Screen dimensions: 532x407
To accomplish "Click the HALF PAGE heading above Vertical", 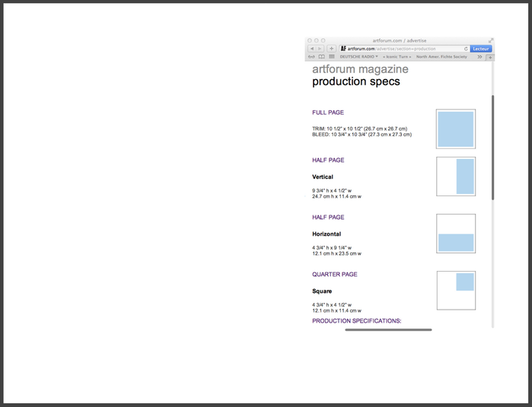I will pyautogui.click(x=328, y=160).
